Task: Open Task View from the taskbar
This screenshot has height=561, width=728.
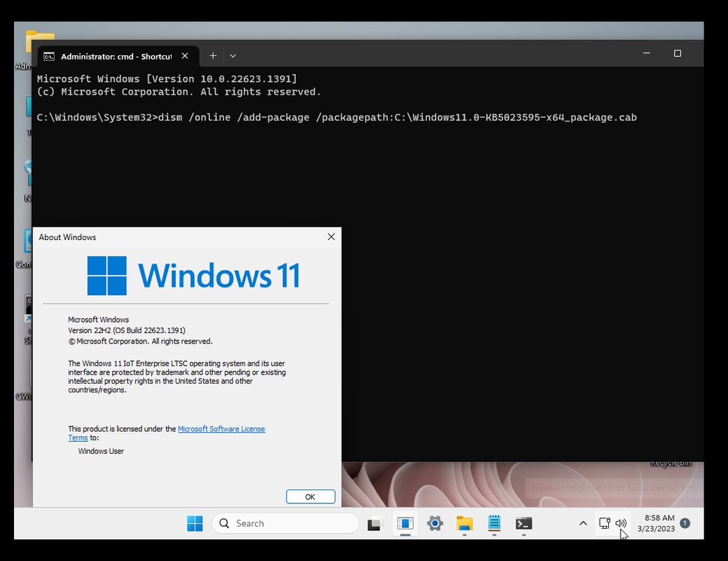Action: tap(375, 523)
